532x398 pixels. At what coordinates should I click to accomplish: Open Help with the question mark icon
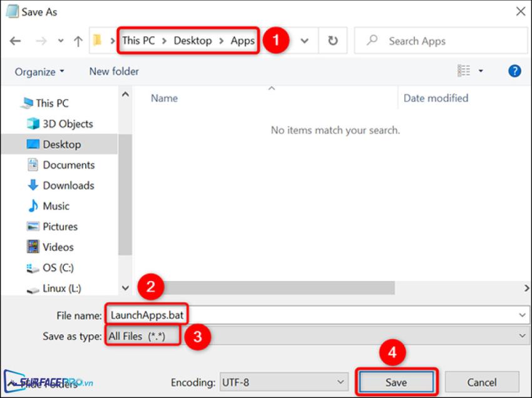coord(514,71)
